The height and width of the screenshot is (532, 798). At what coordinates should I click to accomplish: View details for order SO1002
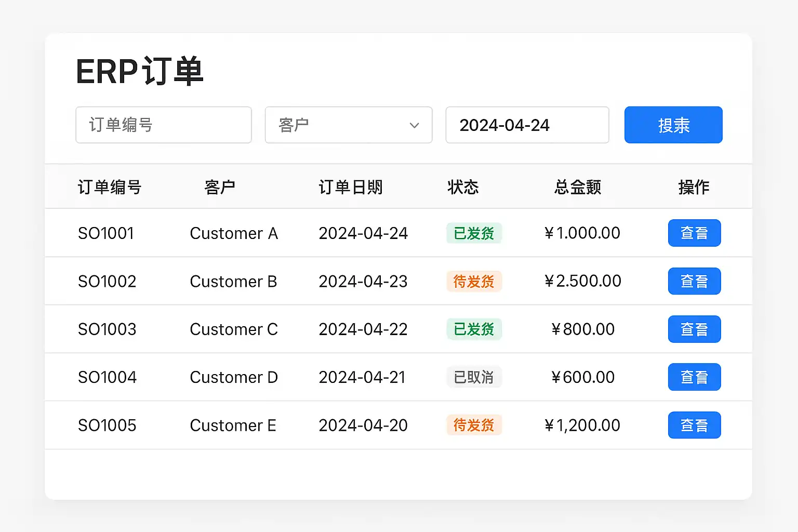click(x=694, y=281)
